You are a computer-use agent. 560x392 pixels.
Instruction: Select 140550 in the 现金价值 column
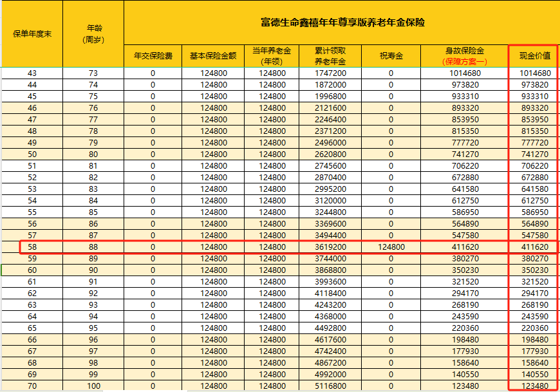(x=534, y=375)
